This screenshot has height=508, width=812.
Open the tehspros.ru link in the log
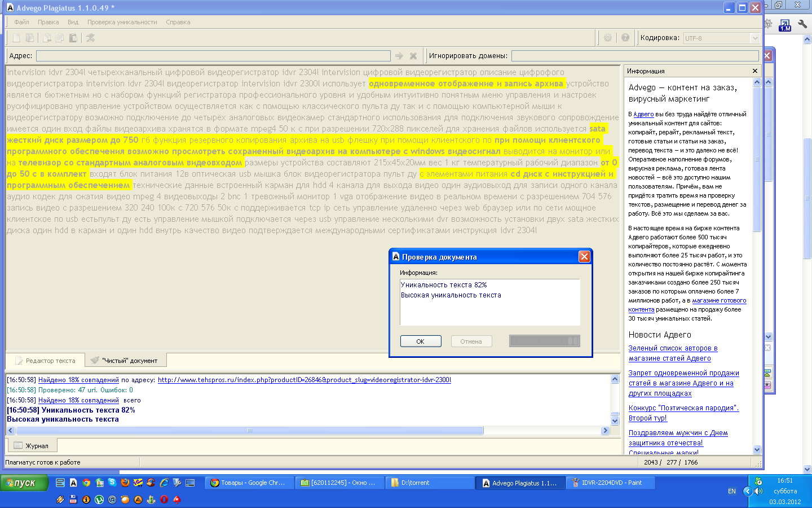[x=304, y=380]
